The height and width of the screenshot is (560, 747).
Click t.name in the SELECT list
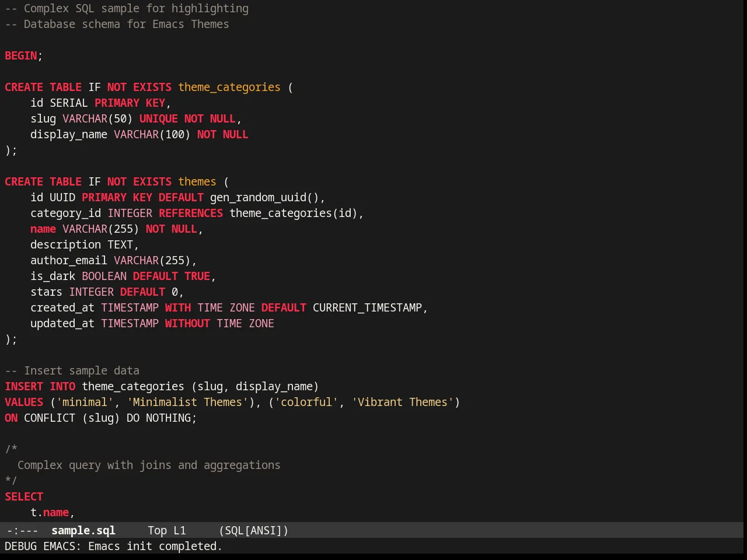click(50, 512)
